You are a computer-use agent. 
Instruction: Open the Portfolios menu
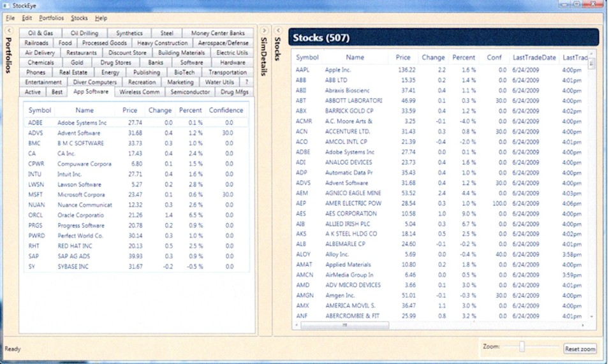coord(51,18)
